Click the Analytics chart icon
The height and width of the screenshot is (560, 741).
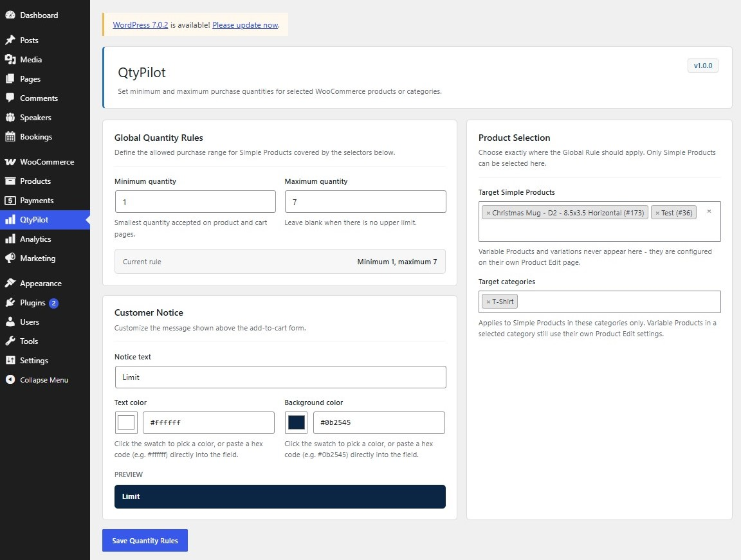pos(10,239)
